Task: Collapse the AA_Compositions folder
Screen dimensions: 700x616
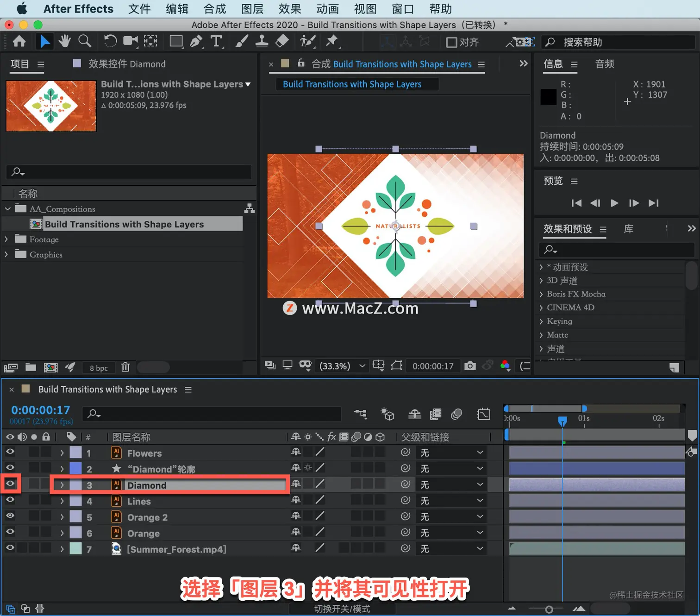Action: pos(7,209)
